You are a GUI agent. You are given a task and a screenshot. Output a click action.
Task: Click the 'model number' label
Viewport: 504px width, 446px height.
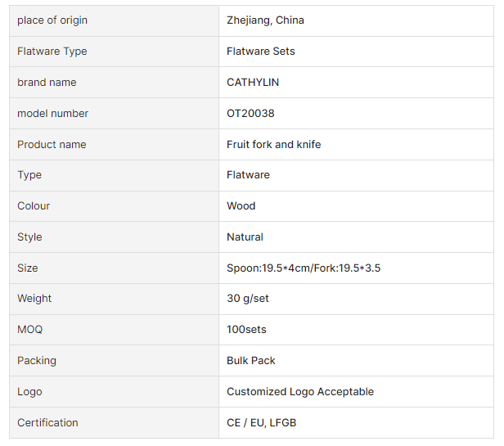coord(52,114)
